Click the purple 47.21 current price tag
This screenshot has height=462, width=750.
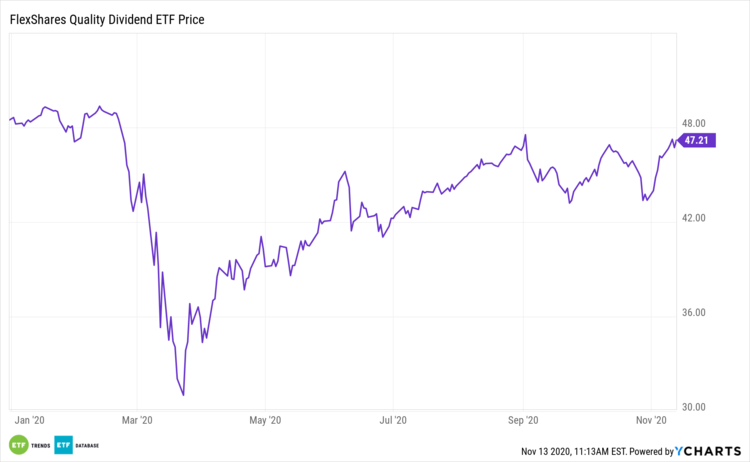694,141
